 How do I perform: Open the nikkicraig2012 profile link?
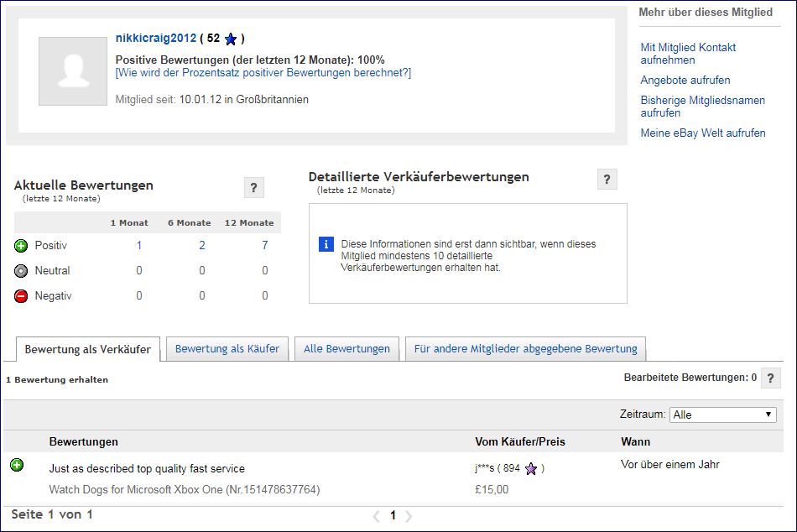point(155,38)
